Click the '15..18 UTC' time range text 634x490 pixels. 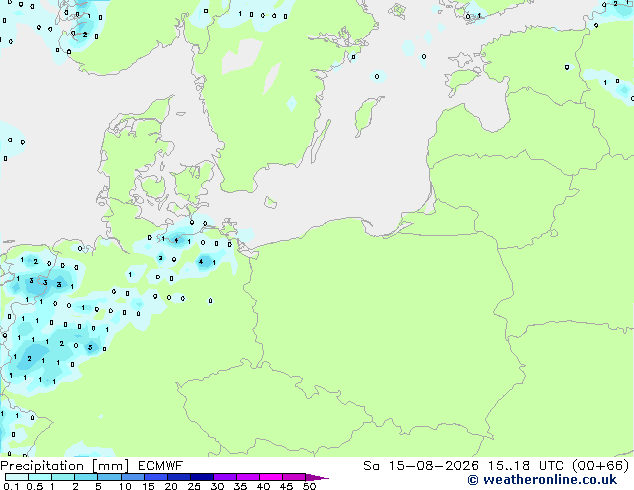526,466
